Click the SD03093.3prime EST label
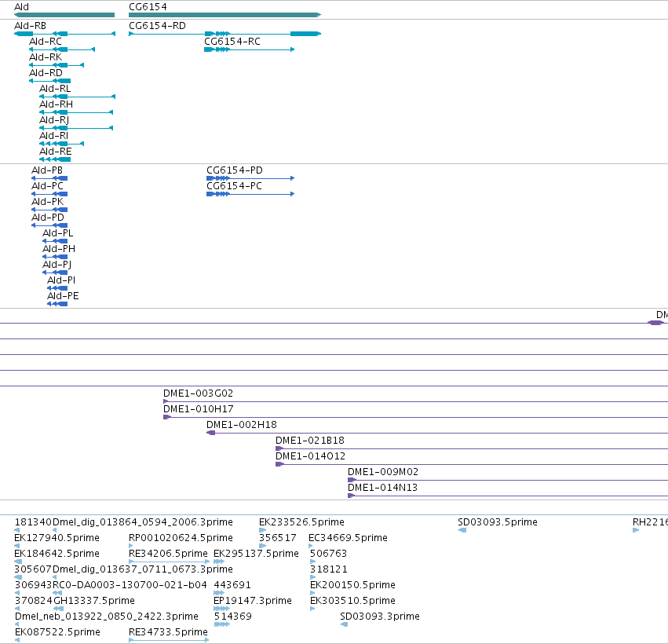Viewport: 668px width, 644px height. tap(380, 617)
